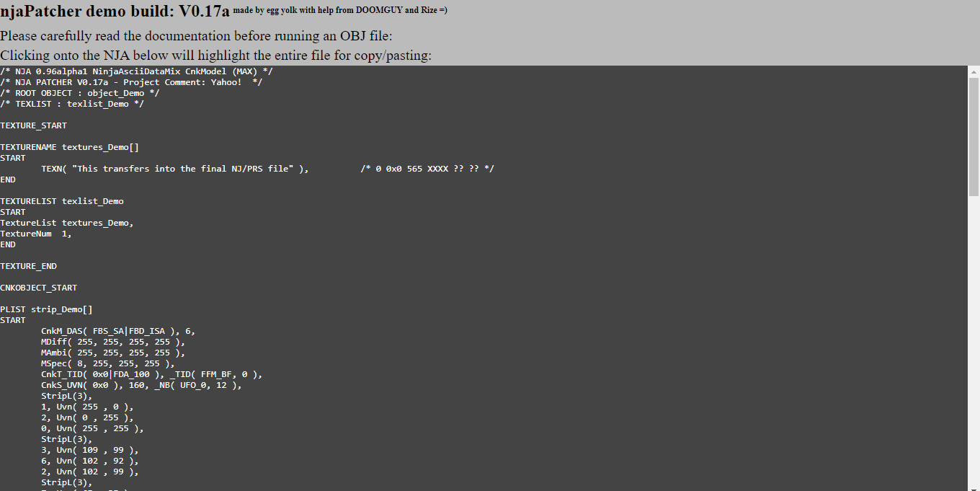This screenshot has width=980, height=491.
Task: Click the TEXTURE_END line
Action: [29, 266]
